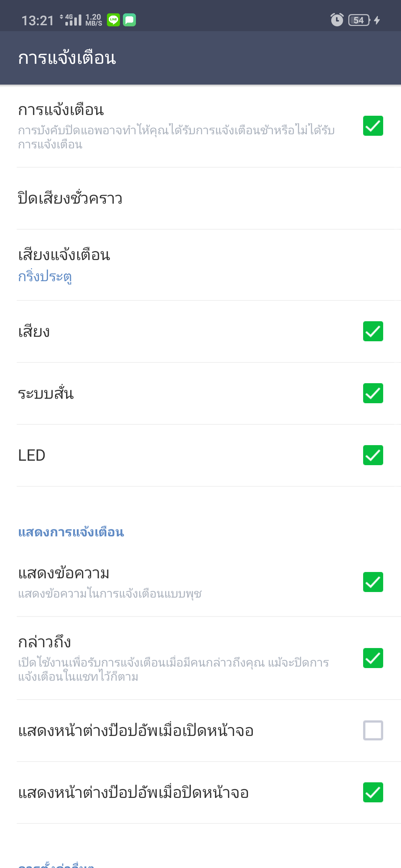The height and width of the screenshot is (868, 401).
Task: Tap the green chat bubble status icon
Action: pos(130,20)
